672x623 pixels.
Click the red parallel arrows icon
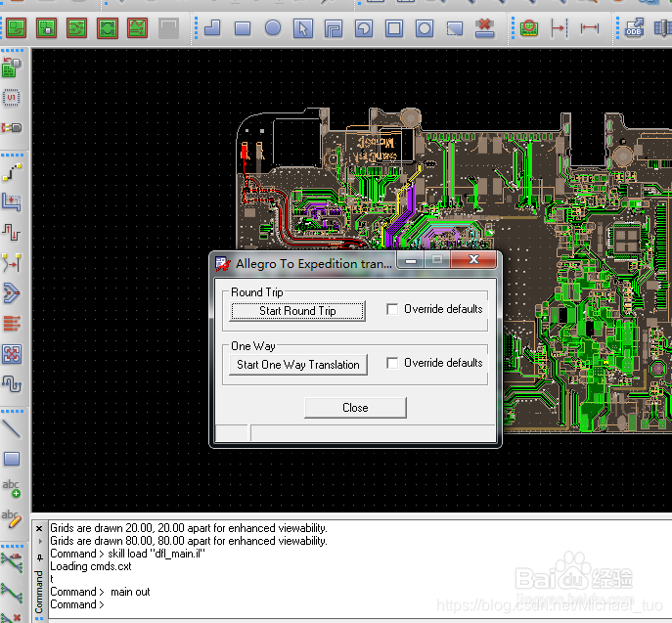point(12,324)
